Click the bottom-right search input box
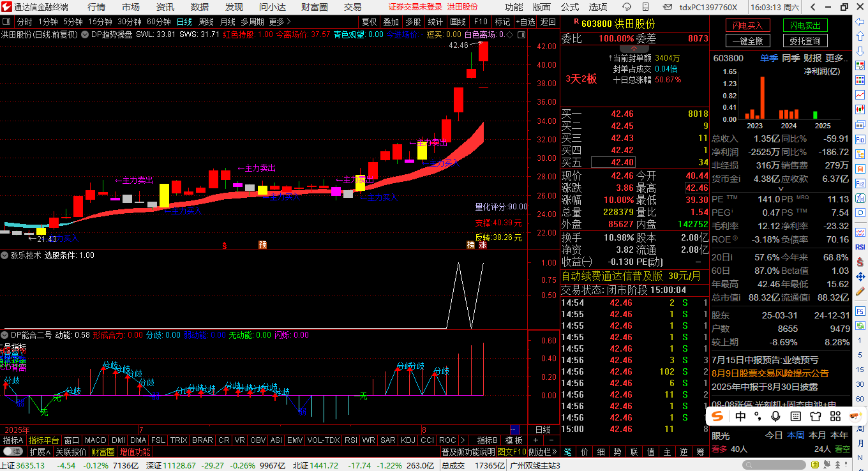 tap(774, 465)
